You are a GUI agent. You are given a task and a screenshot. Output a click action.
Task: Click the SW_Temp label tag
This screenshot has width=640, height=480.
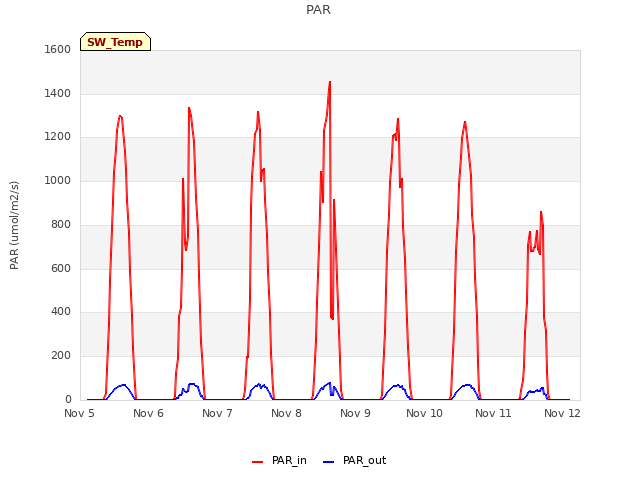[x=116, y=42]
